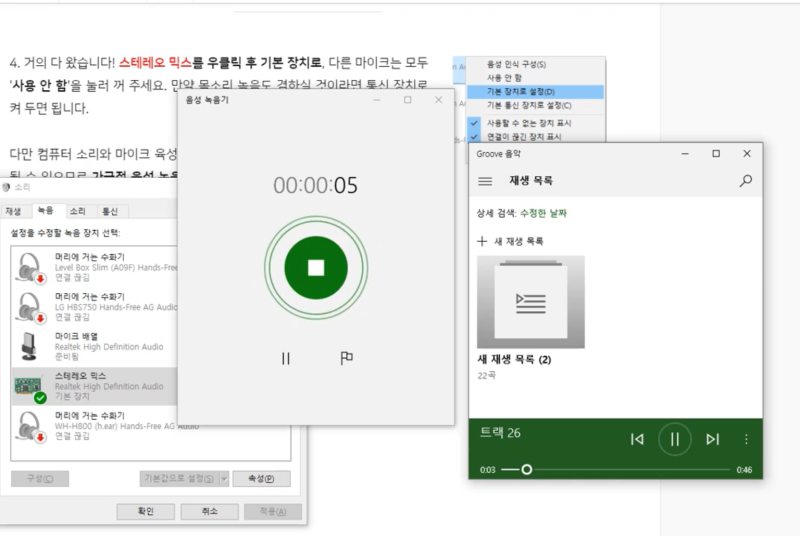
Task: Click the 음성 녹음기 window title
Action: (207, 100)
